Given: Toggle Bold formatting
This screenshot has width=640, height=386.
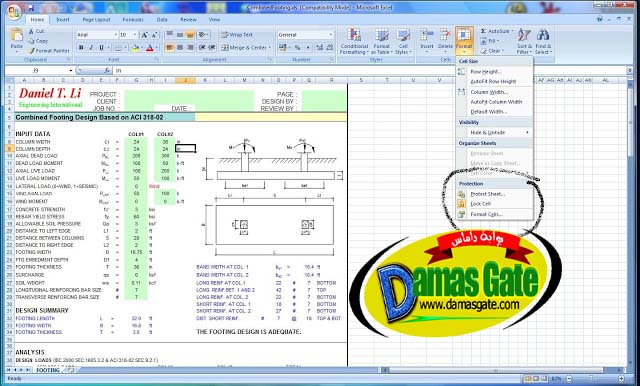Looking at the screenshot, I should [81, 48].
